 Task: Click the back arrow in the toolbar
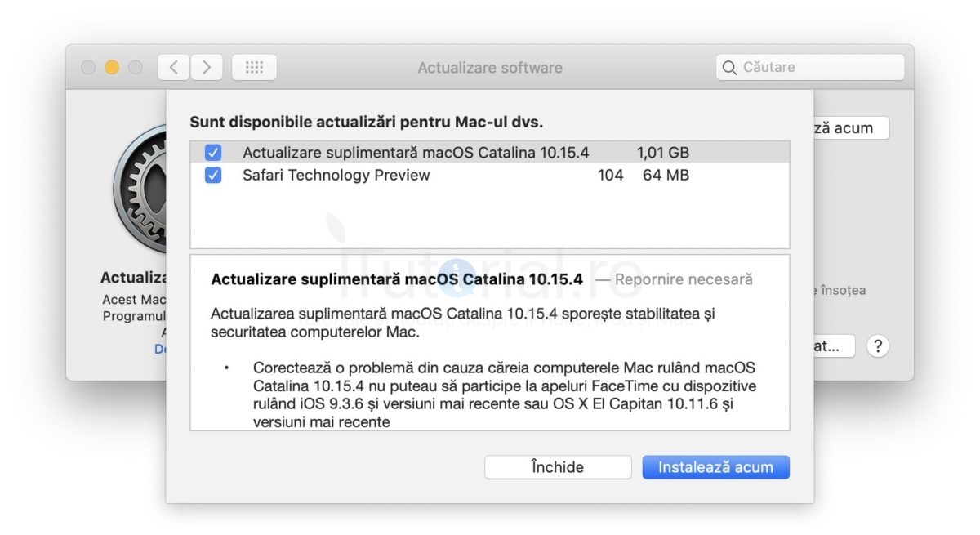174,68
